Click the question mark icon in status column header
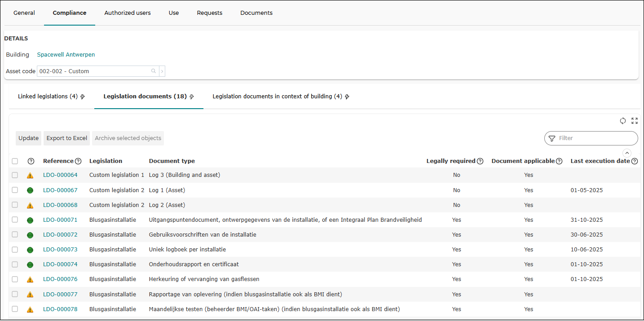The width and height of the screenshot is (644, 321). [x=31, y=161]
